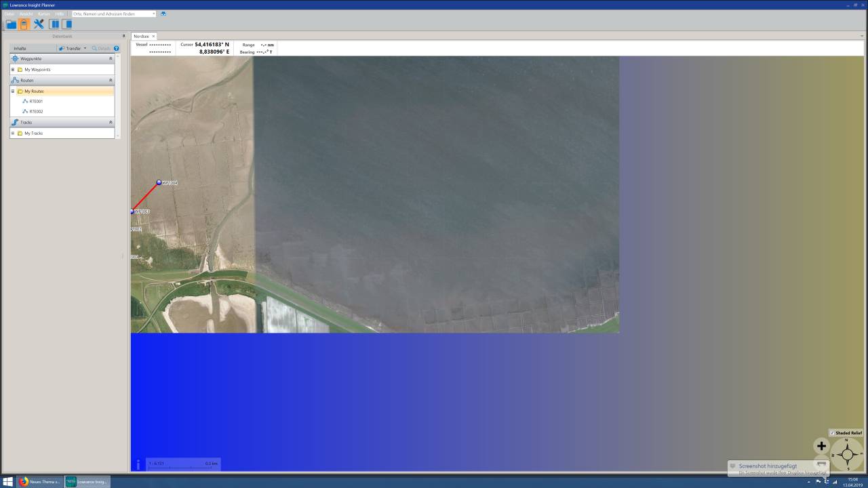
Task: Open the blue help question mark icon
Action: tap(117, 49)
